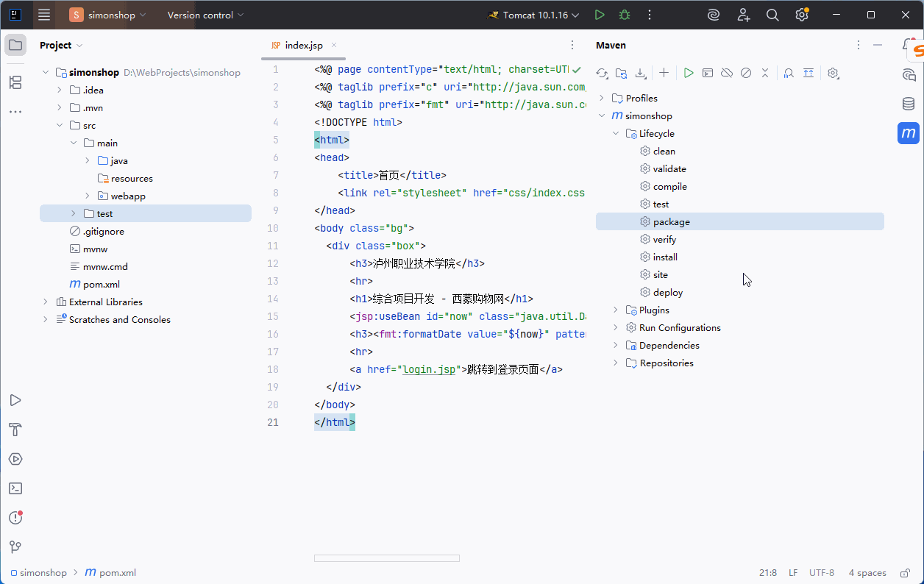Open Maven settings gear
The height and width of the screenshot is (584, 924).
coord(834,73)
